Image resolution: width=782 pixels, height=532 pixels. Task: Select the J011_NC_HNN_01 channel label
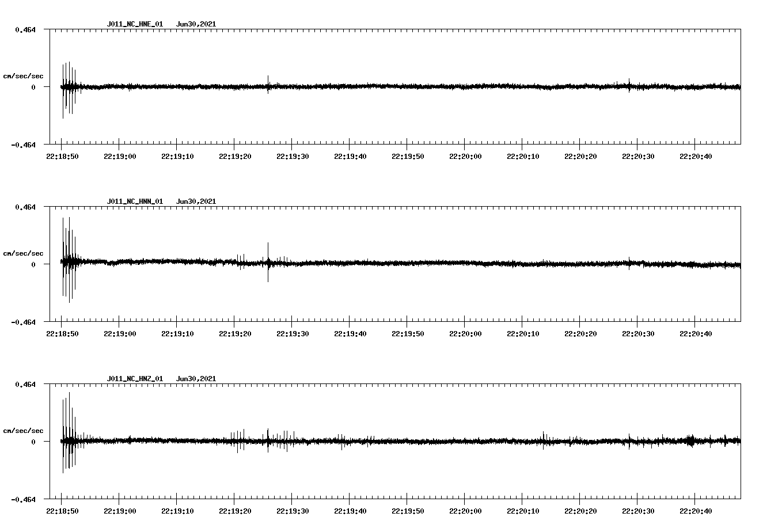pos(134,201)
